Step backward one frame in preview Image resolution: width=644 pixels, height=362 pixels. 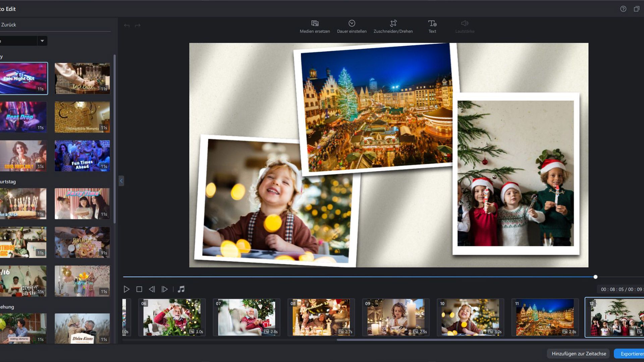[x=152, y=289]
